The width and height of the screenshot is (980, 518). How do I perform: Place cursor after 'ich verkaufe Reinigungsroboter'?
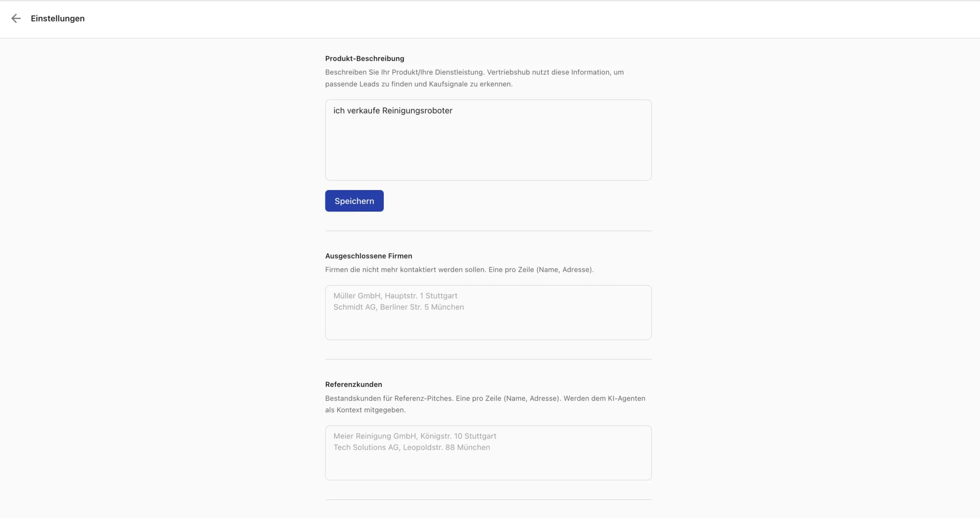pos(453,111)
